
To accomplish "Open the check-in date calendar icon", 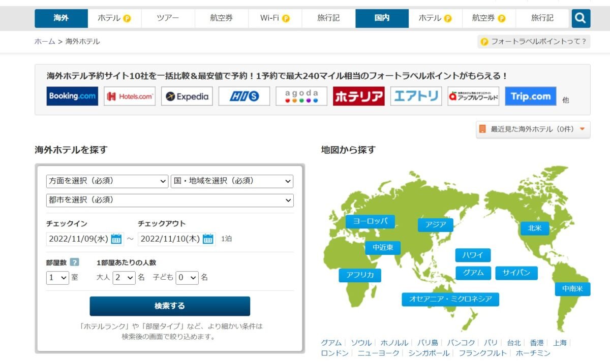I will coord(116,239).
